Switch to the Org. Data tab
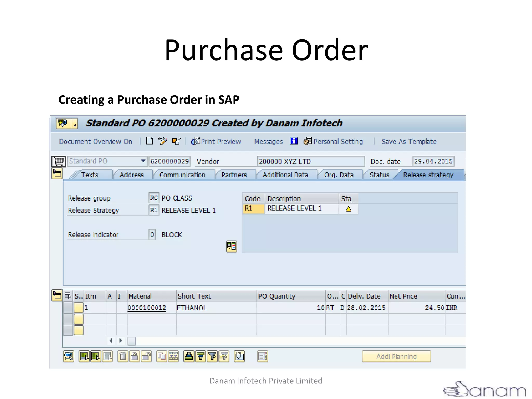This screenshot has height=399, width=532. [x=339, y=175]
